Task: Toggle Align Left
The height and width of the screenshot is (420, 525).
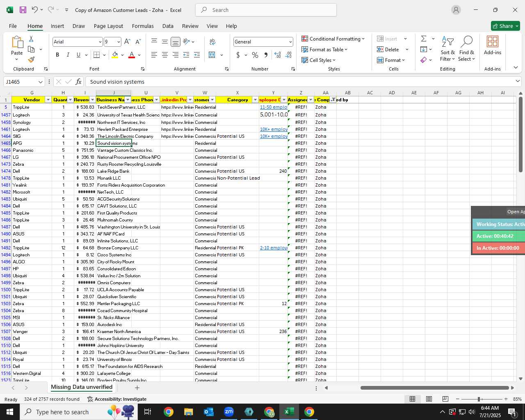Action: pyautogui.click(x=154, y=55)
